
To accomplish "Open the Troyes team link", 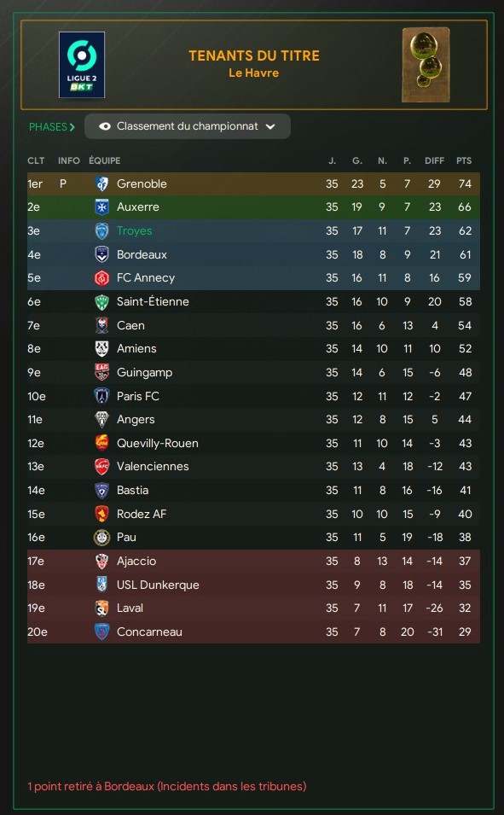I will 135,230.
